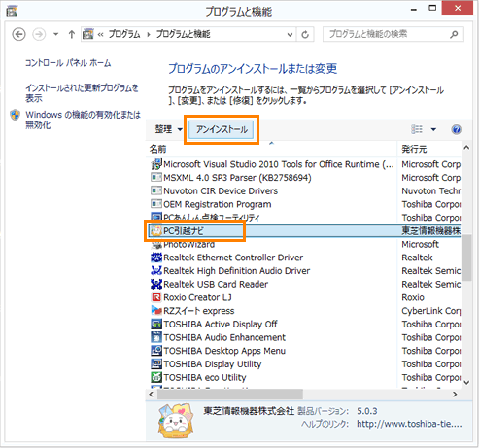Select Realtek Ethernet Controller Driver
This screenshot has width=479, height=448.
click(x=233, y=258)
